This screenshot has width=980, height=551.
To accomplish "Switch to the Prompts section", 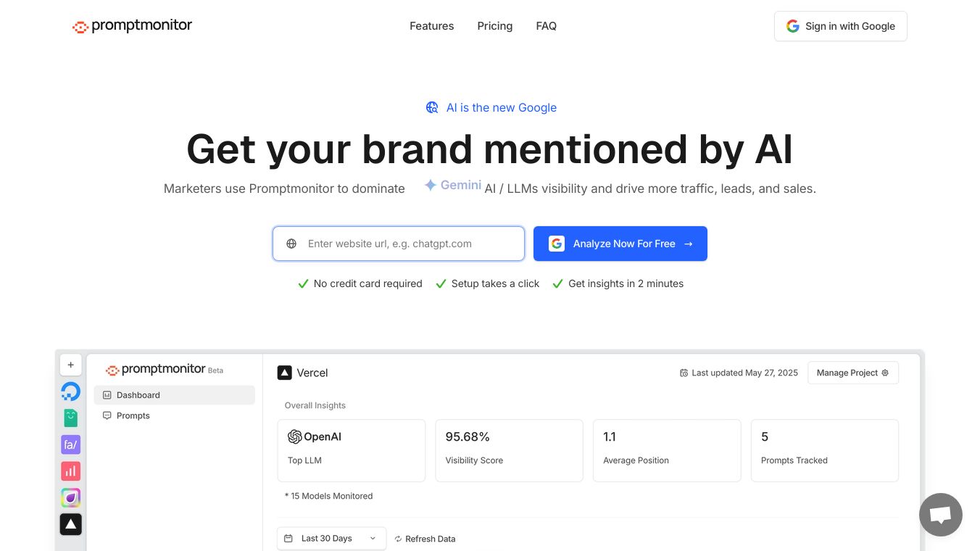I will pos(133,415).
